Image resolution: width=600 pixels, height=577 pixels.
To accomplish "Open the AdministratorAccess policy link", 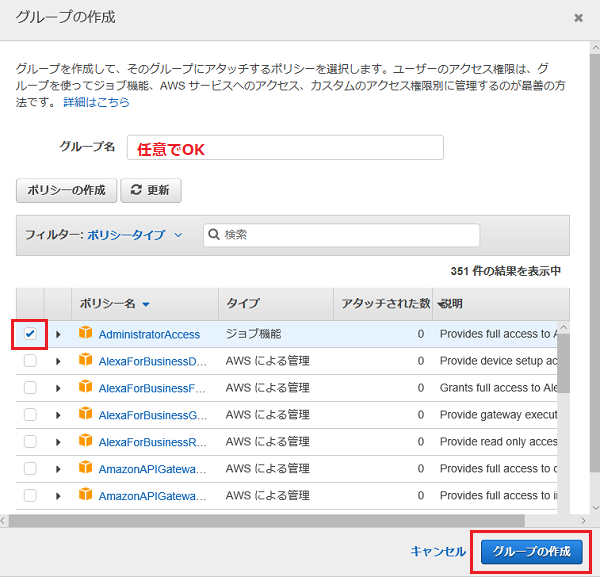I will (149, 334).
